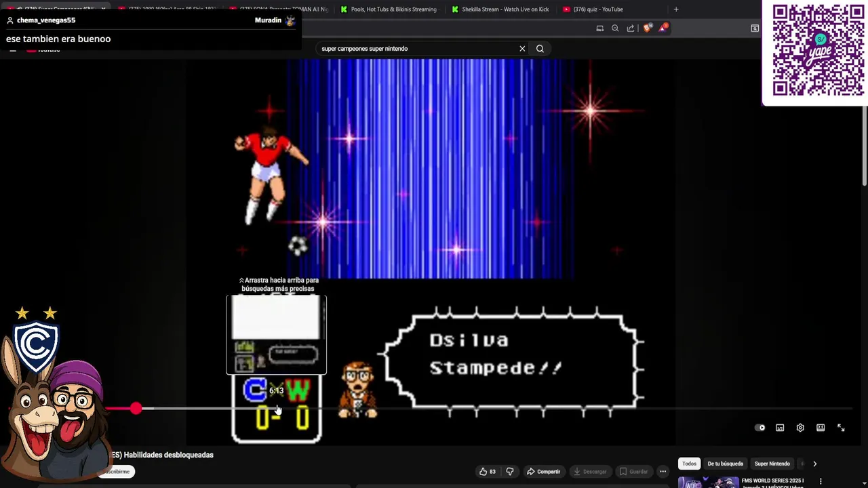
Task: Toggle theater mode in the player
Action: 821,428
